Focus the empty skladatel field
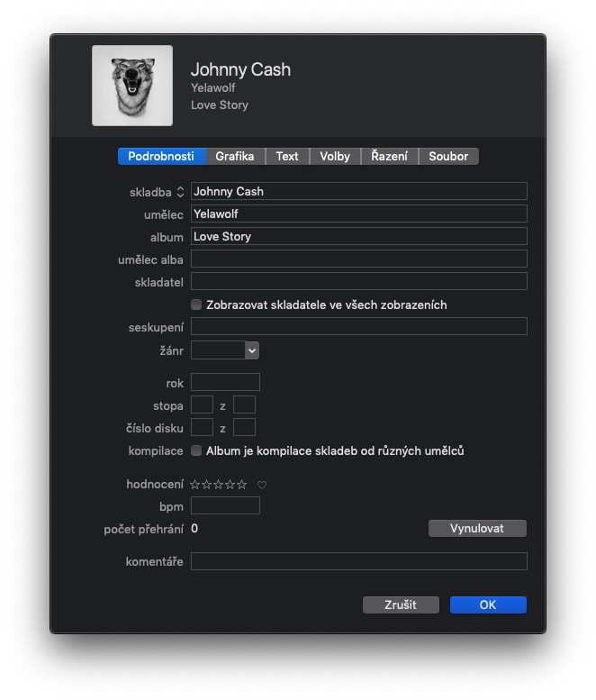Image resolution: width=596 pixels, height=700 pixels. tap(359, 281)
